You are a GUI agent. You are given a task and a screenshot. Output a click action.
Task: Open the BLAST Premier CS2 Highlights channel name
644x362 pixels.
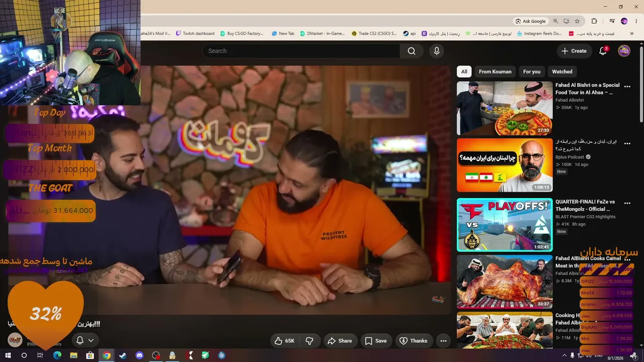(585, 217)
